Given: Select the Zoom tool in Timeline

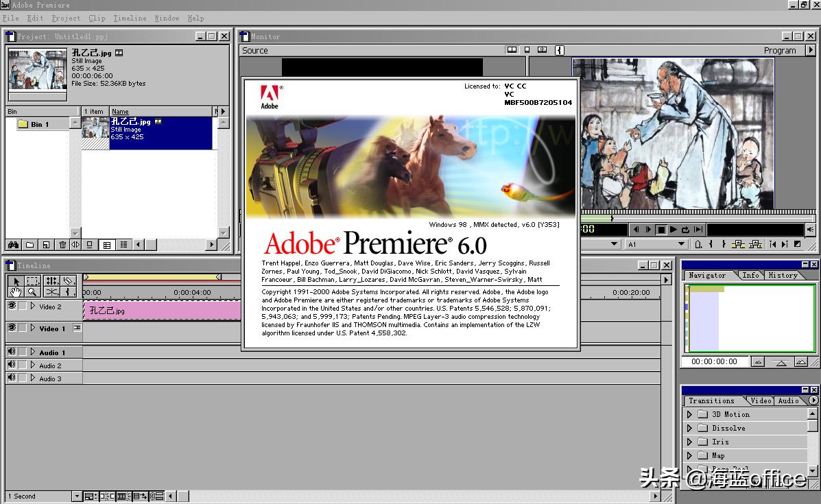Looking at the screenshot, I should [x=32, y=292].
